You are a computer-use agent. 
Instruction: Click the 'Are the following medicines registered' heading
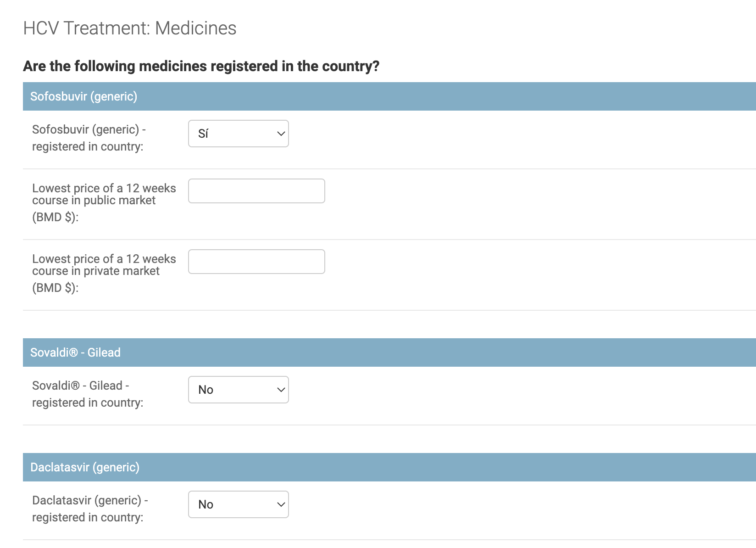(201, 66)
